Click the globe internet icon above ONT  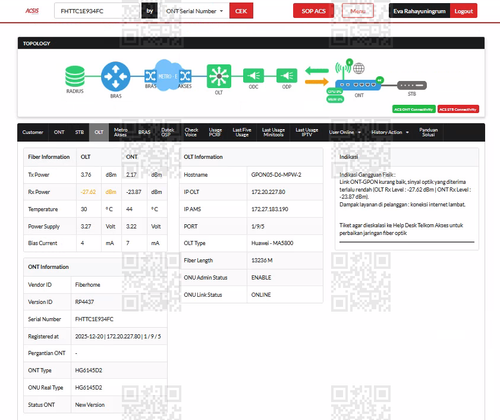pyautogui.click(x=359, y=68)
